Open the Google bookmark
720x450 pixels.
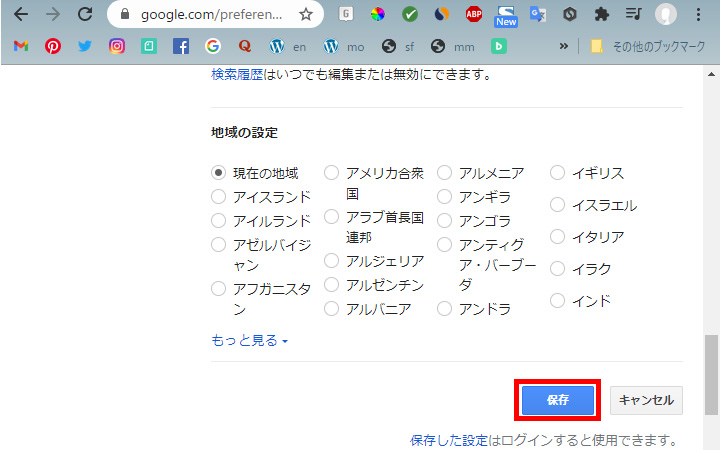tap(213, 46)
